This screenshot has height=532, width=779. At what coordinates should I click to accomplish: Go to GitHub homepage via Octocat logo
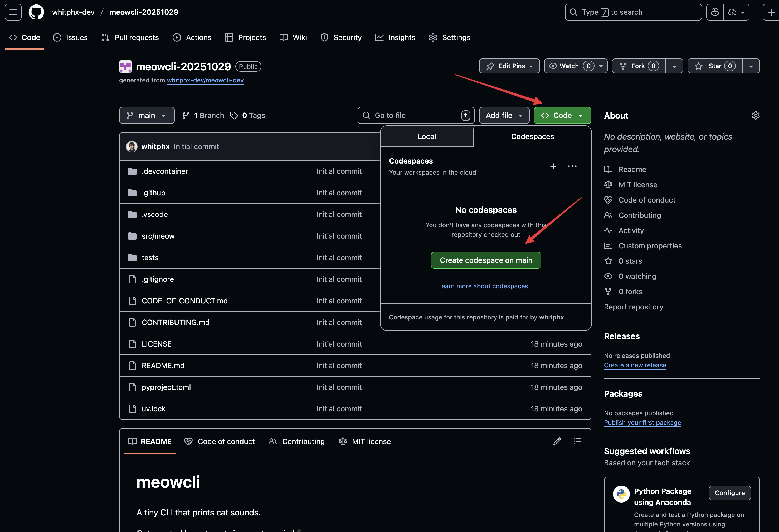point(36,12)
